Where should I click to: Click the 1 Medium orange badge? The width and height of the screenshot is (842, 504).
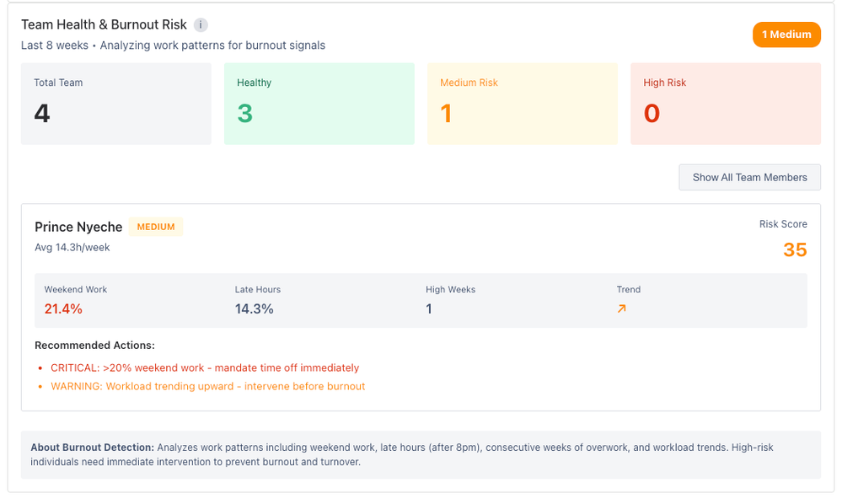pos(786,35)
